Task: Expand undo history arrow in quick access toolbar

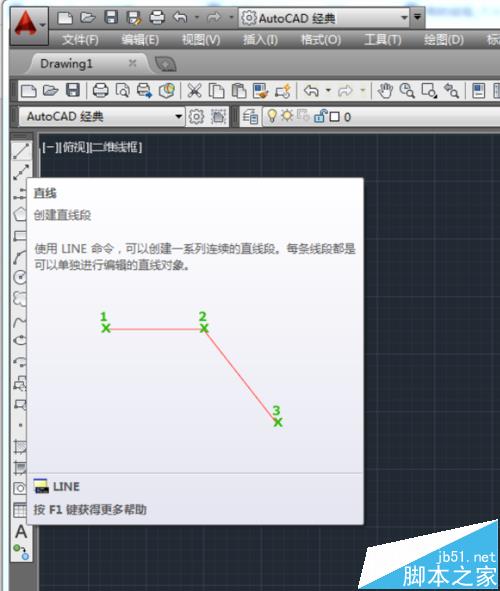Action: click(197, 17)
